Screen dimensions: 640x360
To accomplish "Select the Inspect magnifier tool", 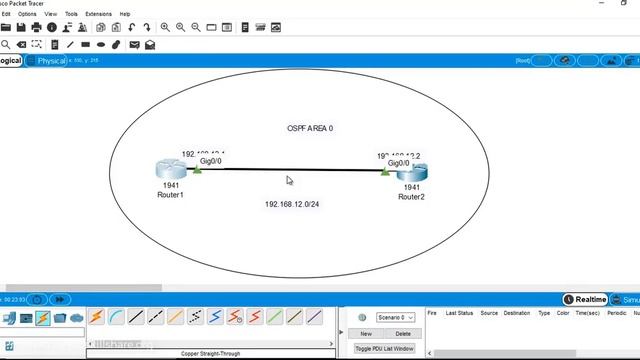I will [6, 44].
